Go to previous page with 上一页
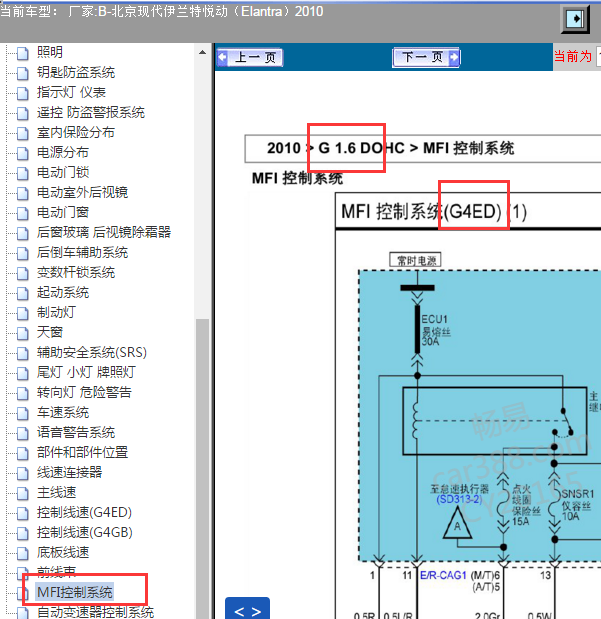 250,58
